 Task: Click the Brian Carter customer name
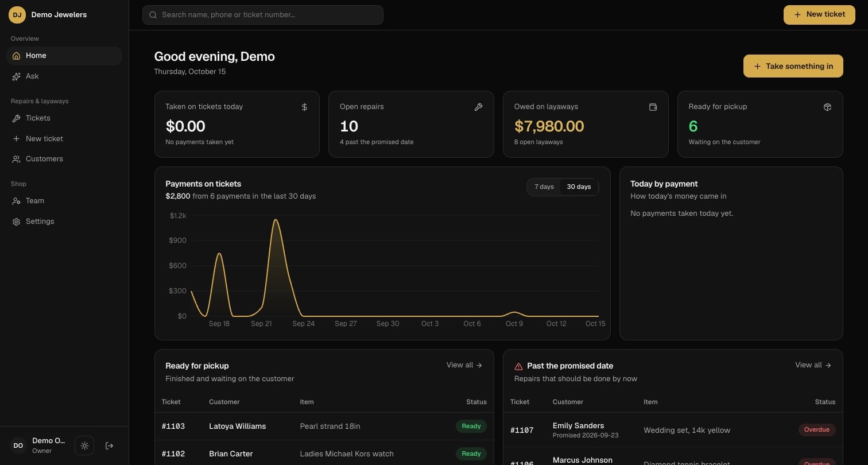[231, 454]
